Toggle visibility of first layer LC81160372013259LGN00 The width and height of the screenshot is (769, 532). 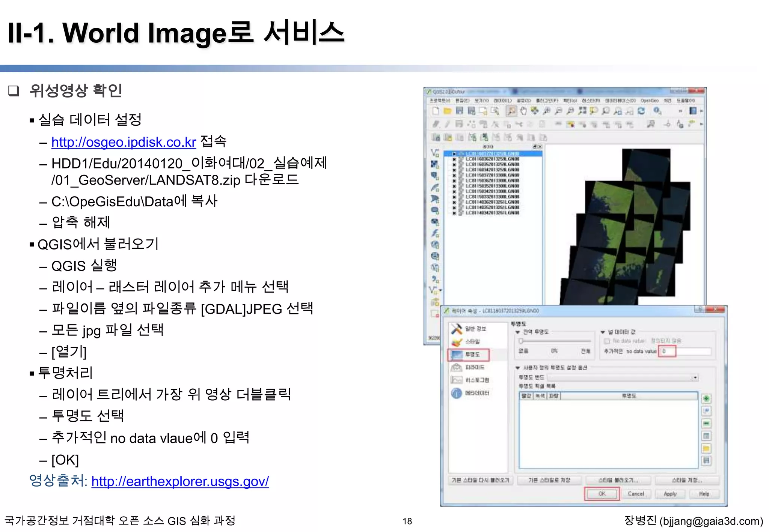(x=454, y=154)
